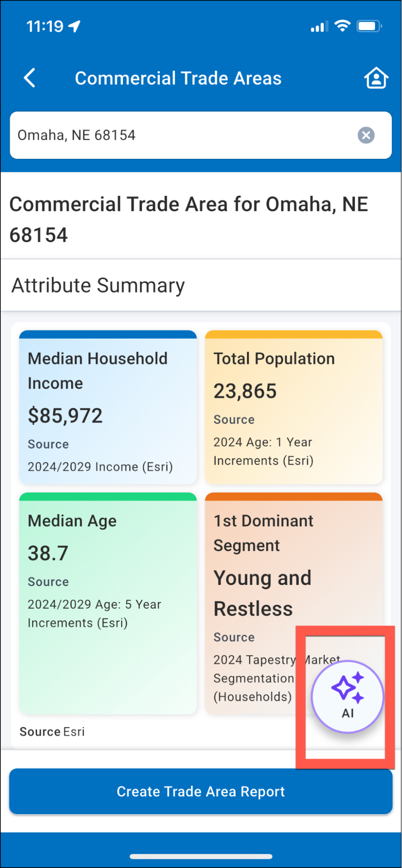
Task: Tap the location arrow beside the time
Action: 75,26
